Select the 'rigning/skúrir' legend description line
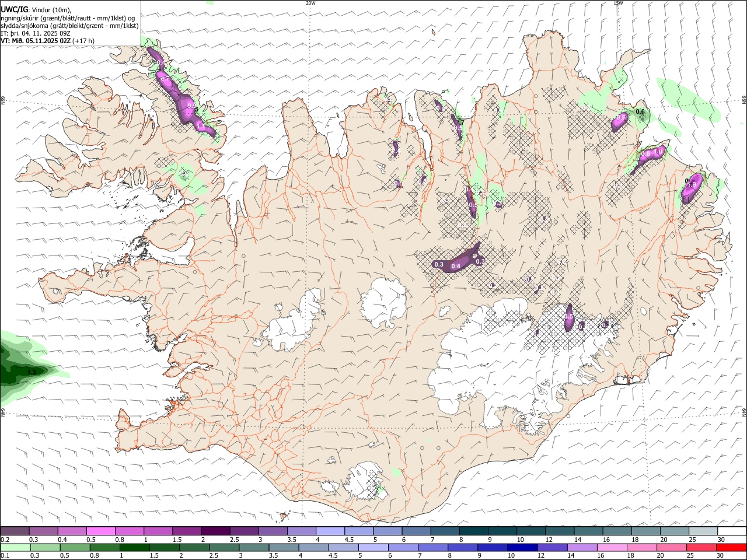Screen dimensions: 747x560 coord(68,17)
